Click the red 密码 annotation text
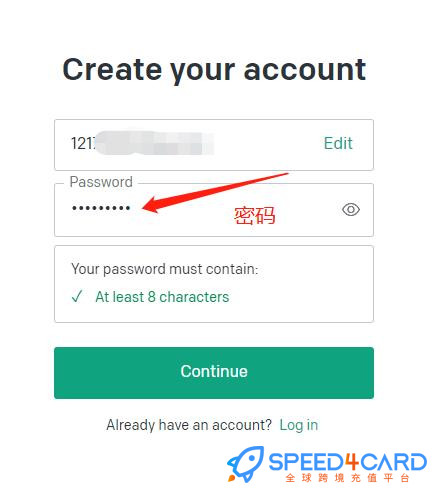The width and height of the screenshot is (432, 488). pos(254,216)
